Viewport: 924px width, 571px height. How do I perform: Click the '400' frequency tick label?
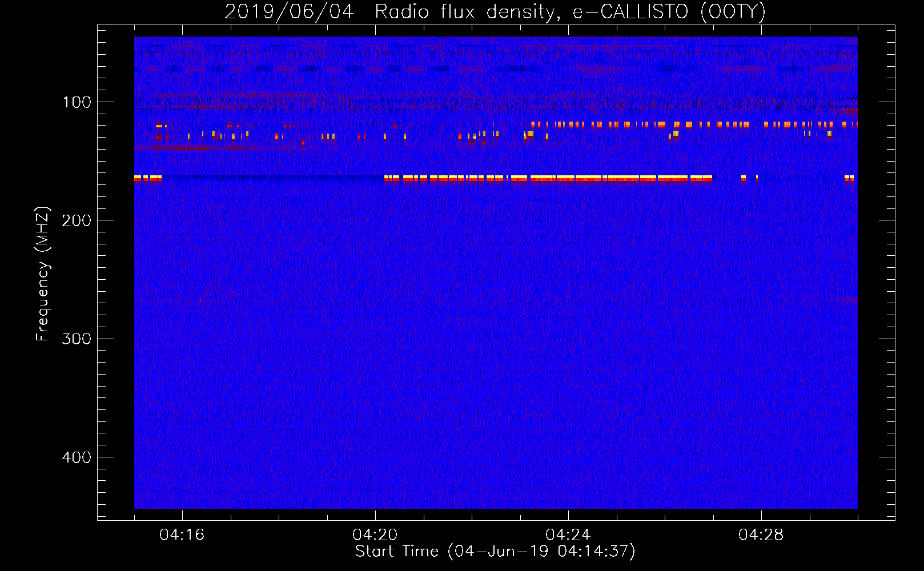coord(77,457)
